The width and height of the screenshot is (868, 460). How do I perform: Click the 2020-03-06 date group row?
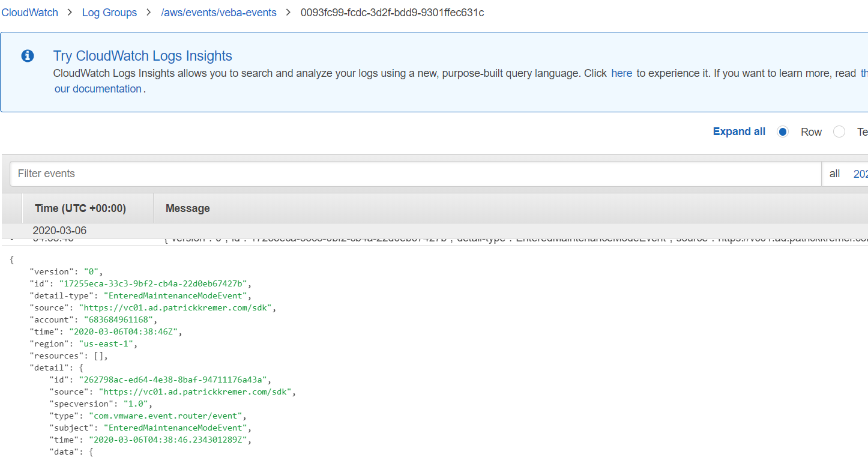[60, 231]
